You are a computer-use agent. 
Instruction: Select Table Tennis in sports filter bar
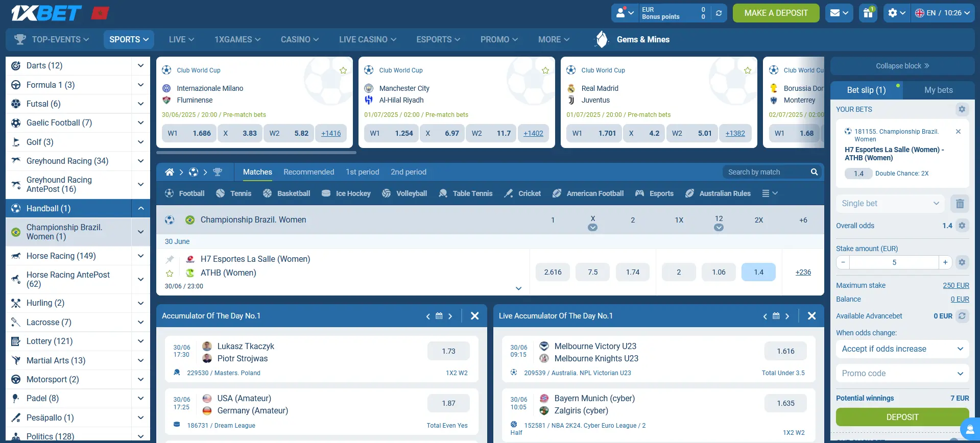[x=465, y=193]
